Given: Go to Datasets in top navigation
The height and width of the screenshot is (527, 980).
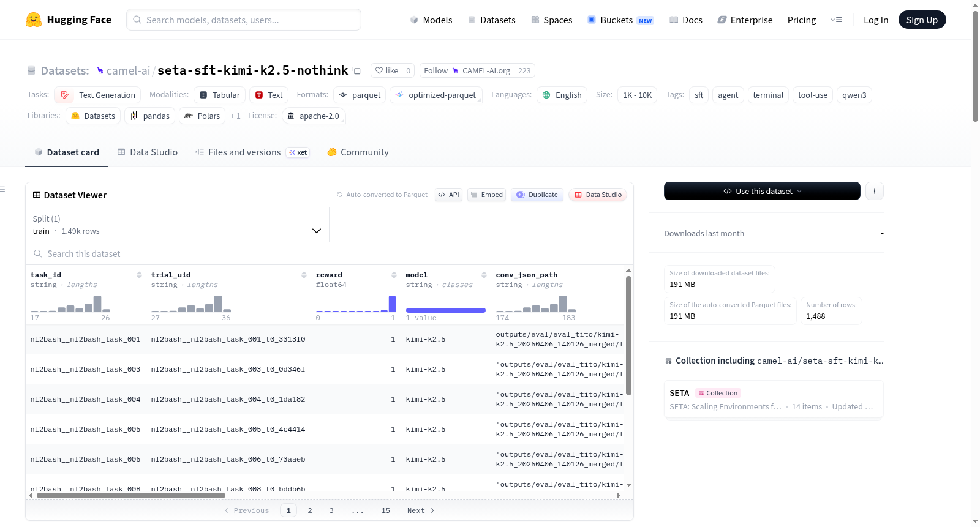Looking at the screenshot, I should coord(492,20).
